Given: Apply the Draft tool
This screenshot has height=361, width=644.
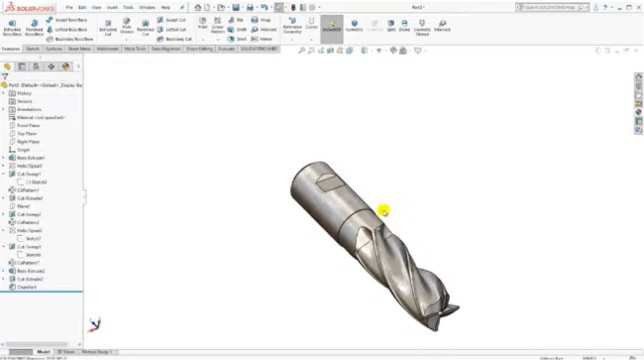Looking at the screenshot, I should tap(237, 30).
